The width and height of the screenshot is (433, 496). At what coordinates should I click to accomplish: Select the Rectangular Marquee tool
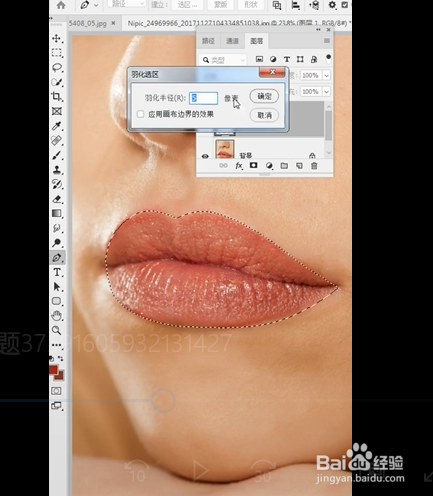pyautogui.click(x=57, y=53)
